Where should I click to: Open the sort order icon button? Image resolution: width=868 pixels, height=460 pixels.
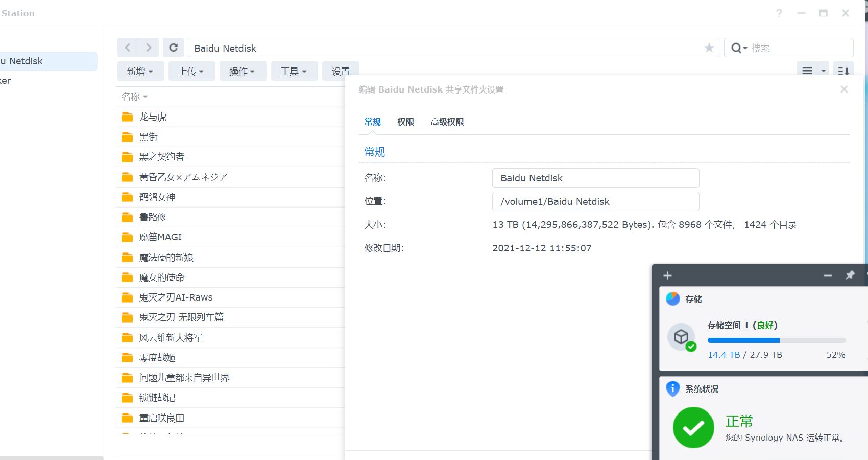843,71
